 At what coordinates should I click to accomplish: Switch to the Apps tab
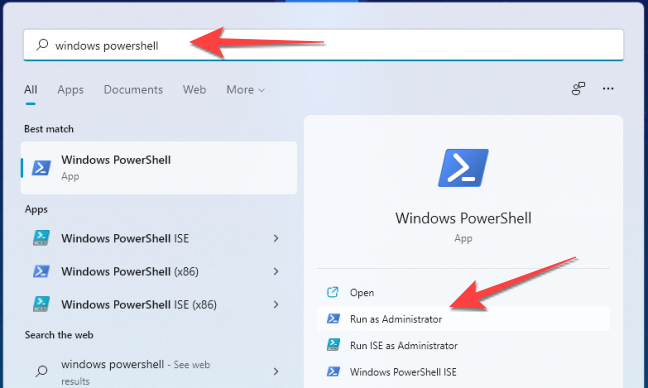[x=70, y=90]
